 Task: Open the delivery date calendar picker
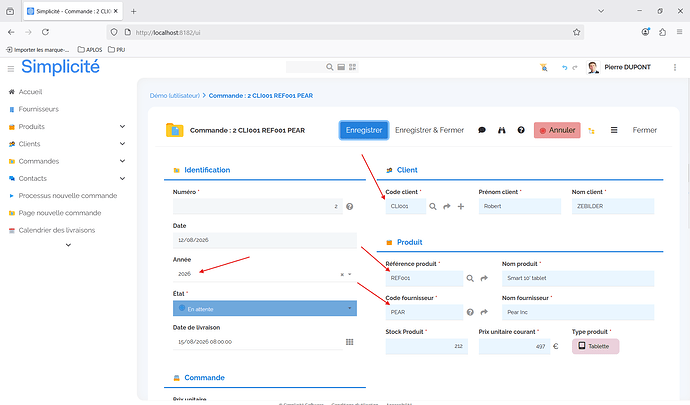(349, 342)
